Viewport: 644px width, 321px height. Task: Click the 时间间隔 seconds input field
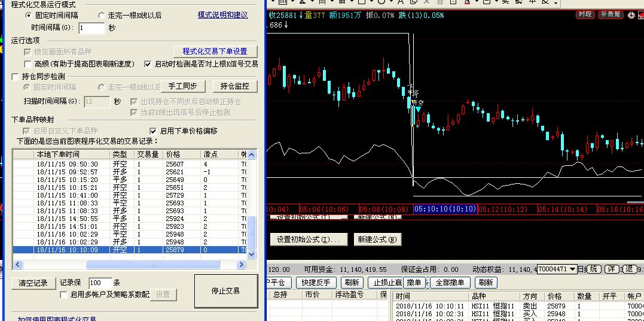tap(91, 28)
